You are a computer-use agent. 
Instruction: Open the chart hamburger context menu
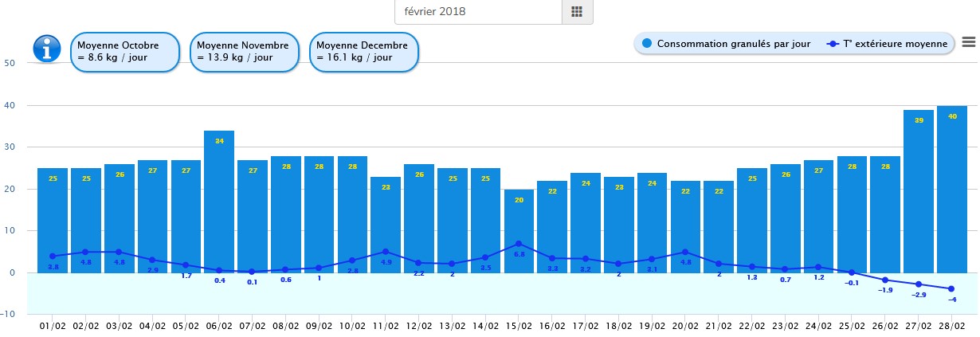point(968,43)
